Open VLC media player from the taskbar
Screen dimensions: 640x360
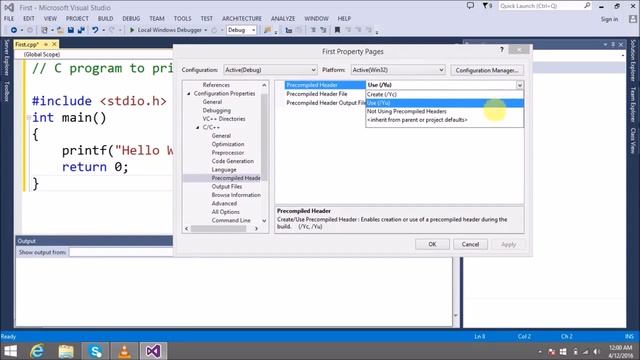[x=124, y=351]
